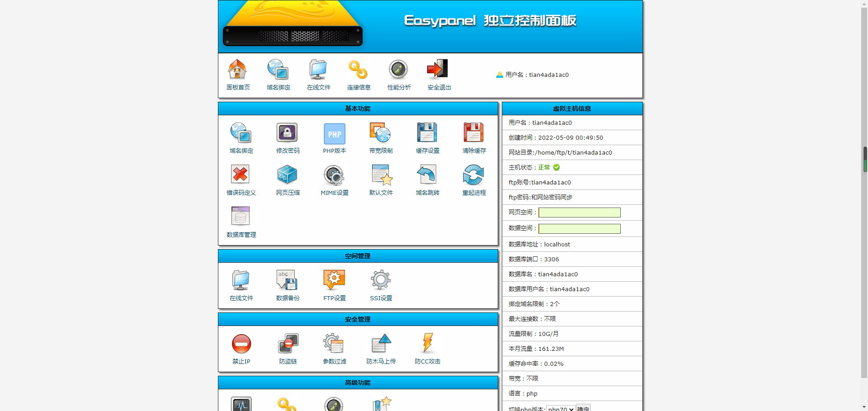The image size is (868, 411).
Task: Click the 网页空间 usage bar
Action: click(x=580, y=213)
